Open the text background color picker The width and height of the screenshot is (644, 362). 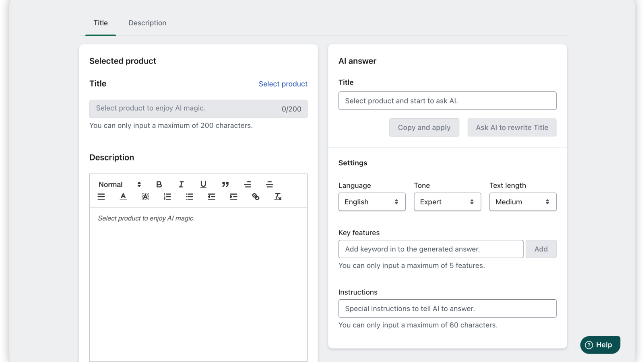pyautogui.click(x=145, y=197)
